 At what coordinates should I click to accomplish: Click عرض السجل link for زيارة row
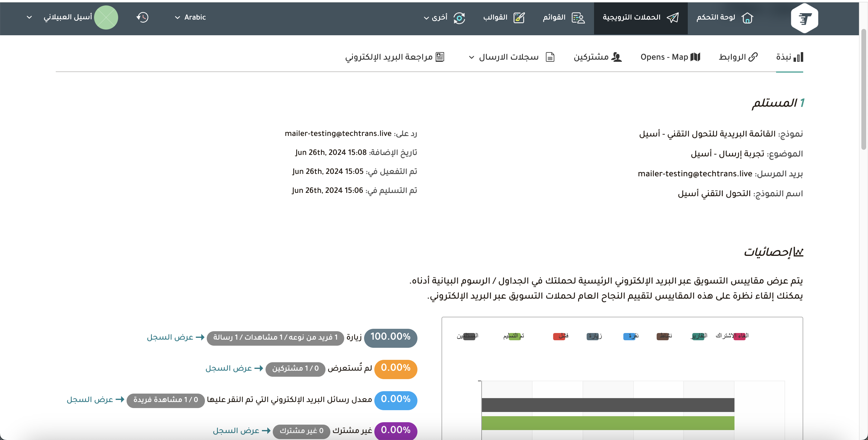pyautogui.click(x=170, y=337)
